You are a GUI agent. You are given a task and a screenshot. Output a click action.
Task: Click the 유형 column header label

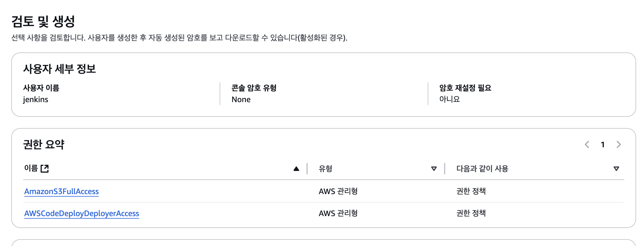[x=325, y=169]
